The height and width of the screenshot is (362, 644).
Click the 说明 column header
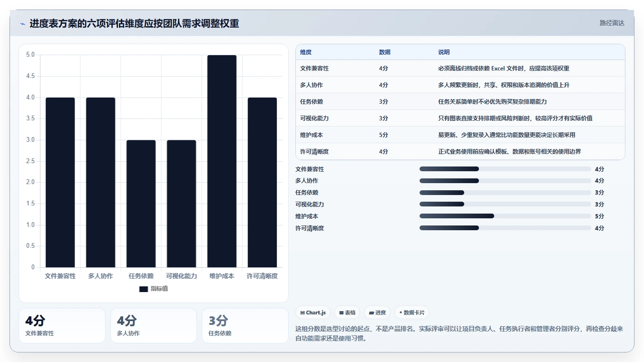pyautogui.click(x=444, y=52)
